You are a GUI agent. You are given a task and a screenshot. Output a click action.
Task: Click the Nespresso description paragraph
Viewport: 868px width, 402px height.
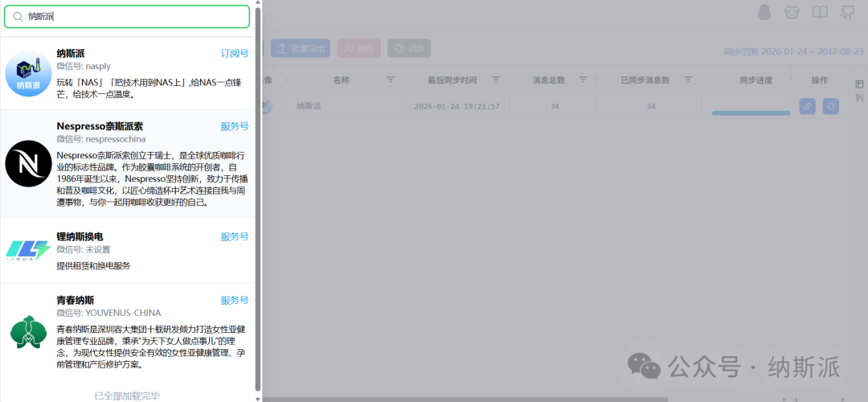click(x=152, y=178)
